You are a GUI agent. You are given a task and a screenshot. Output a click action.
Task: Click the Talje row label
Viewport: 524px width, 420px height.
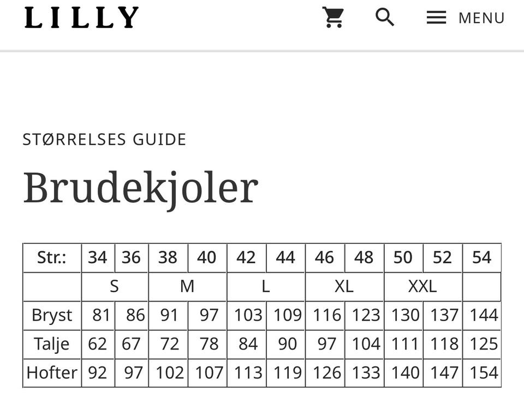(52, 344)
